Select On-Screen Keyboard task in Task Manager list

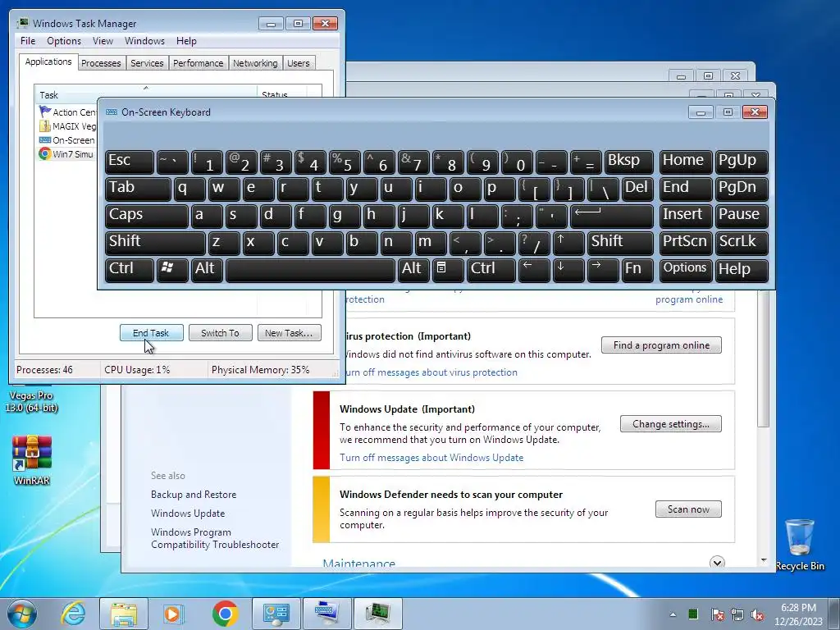(x=67, y=140)
